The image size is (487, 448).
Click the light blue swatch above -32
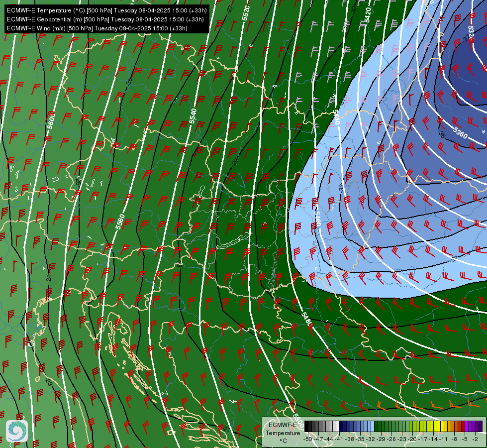click(373, 426)
